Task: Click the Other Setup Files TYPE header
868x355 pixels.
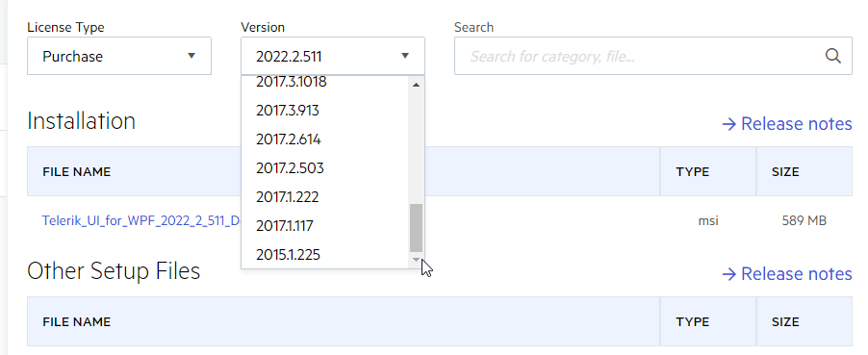Action: [693, 321]
